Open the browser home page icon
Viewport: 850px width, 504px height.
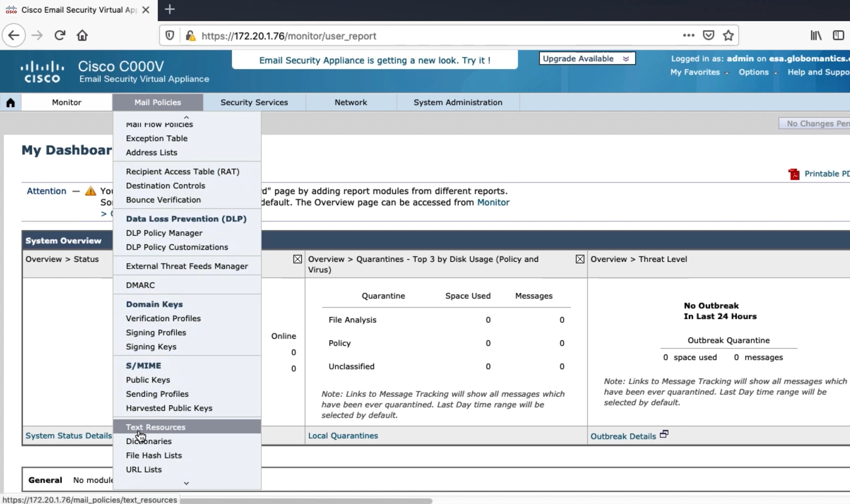click(82, 36)
